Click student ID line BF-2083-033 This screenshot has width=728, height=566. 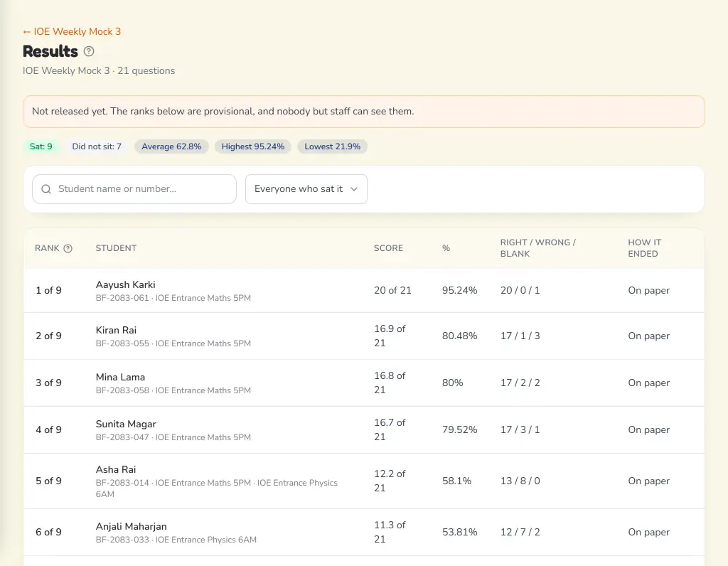[x=176, y=540]
